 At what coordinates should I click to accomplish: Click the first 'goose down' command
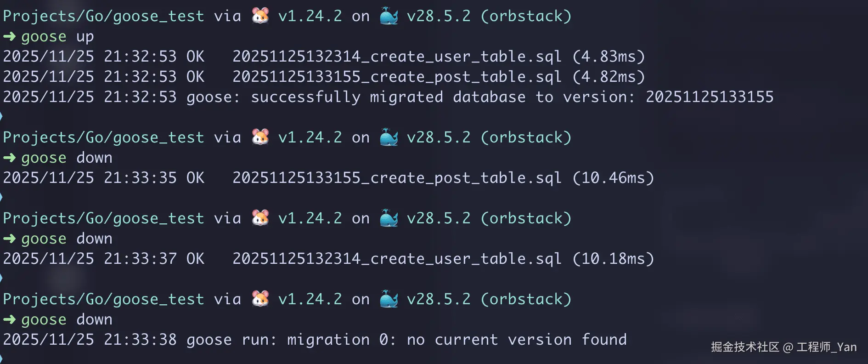pyautogui.click(x=67, y=158)
